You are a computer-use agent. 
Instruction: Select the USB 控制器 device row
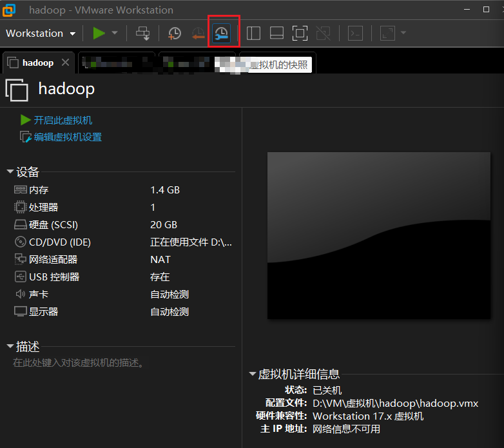pos(124,277)
